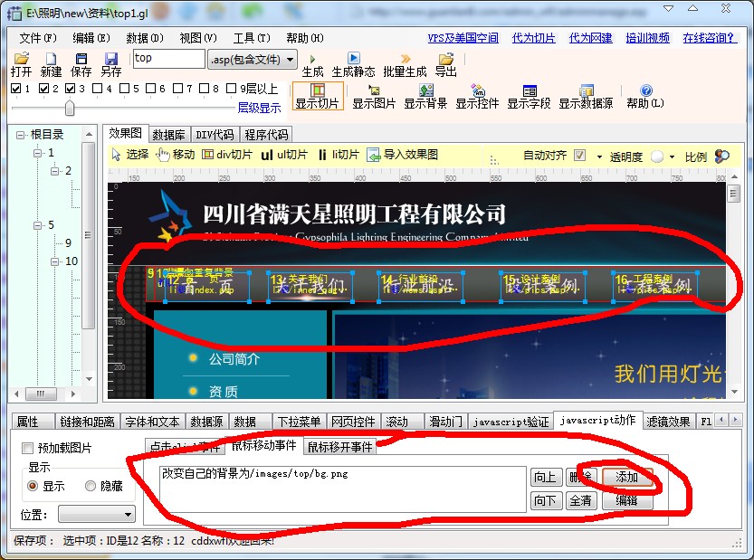Click the 批量生成 batch icon
Image resolution: width=754 pixels, height=560 pixels.
pyautogui.click(x=406, y=59)
